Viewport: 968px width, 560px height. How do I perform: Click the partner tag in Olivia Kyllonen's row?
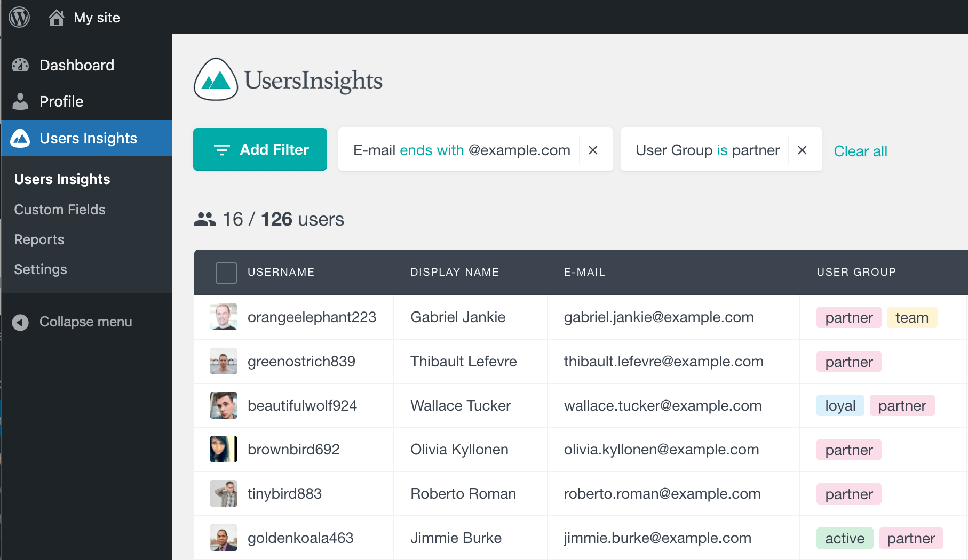(849, 450)
